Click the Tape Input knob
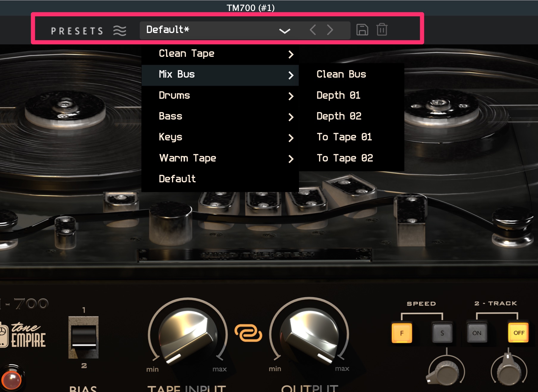The width and height of the screenshot is (538, 392). [x=188, y=335]
